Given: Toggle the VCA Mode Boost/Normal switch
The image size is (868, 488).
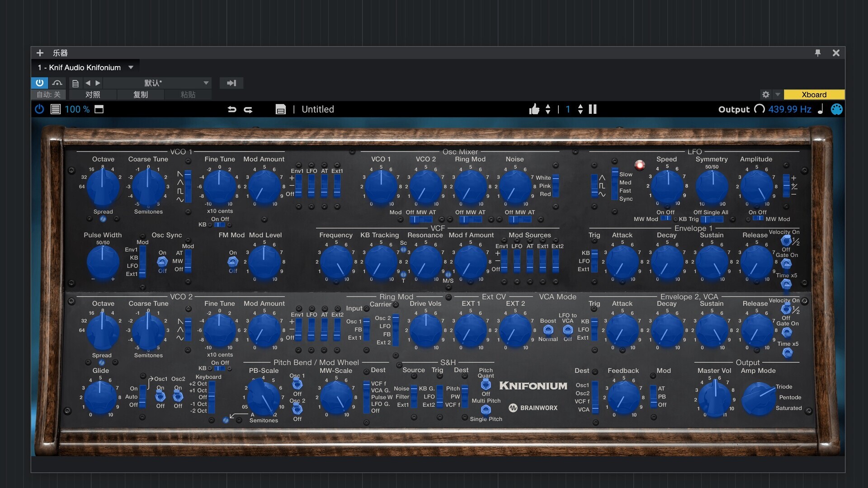Looking at the screenshot, I should click(x=548, y=330).
